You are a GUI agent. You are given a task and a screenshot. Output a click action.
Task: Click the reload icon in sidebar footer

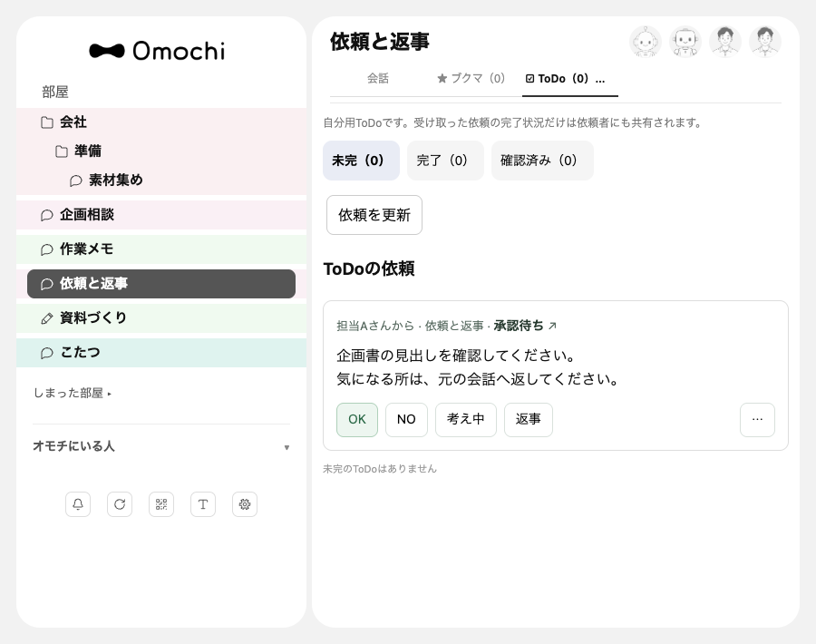tap(120, 504)
